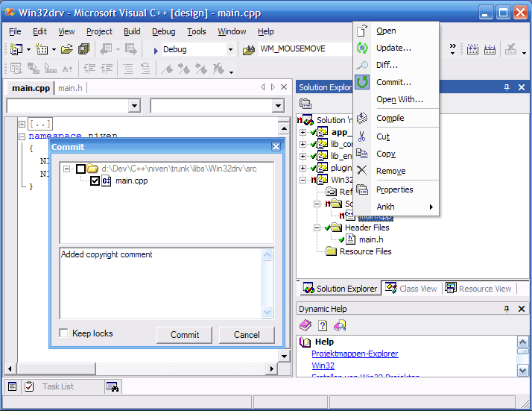Uncheck the main.cpp checkbox in Commit dialog
532x411 pixels.
click(95, 181)
